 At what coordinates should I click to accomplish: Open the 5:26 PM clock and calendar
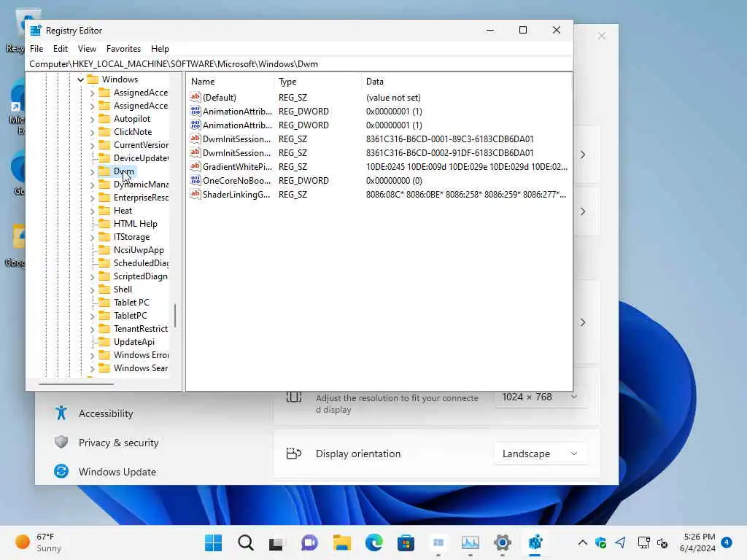pyautogui.click(x=697, y=542)
